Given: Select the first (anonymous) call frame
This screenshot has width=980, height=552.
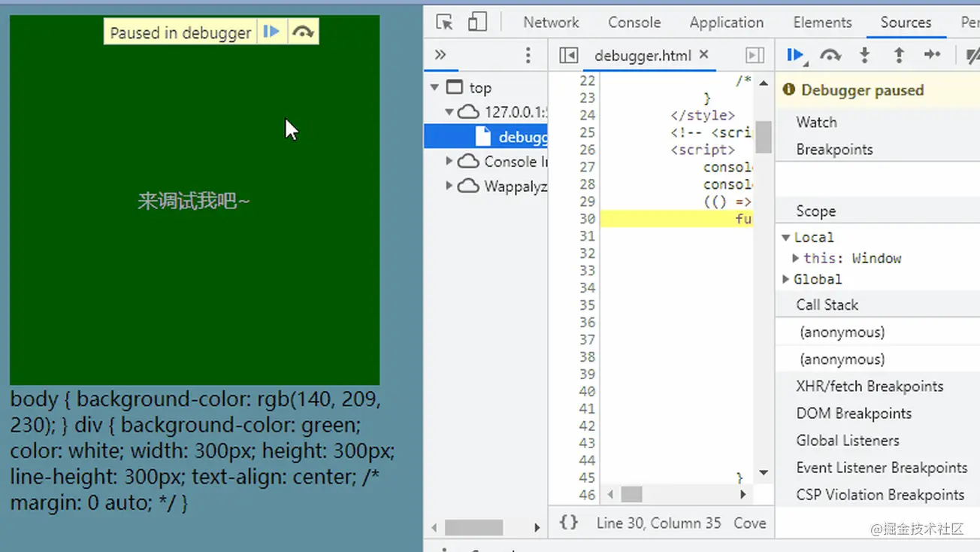Looking at the screenshot, I should (x=877, y=332).
